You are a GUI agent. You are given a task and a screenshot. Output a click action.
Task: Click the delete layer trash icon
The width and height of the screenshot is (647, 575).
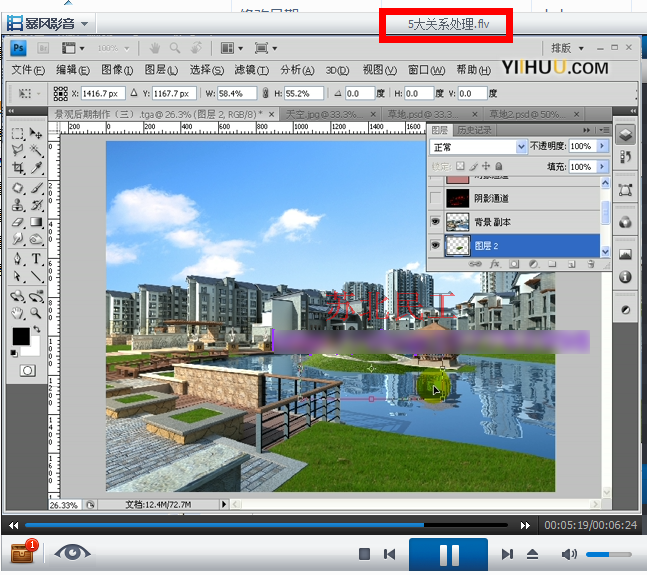click(591, 264)
